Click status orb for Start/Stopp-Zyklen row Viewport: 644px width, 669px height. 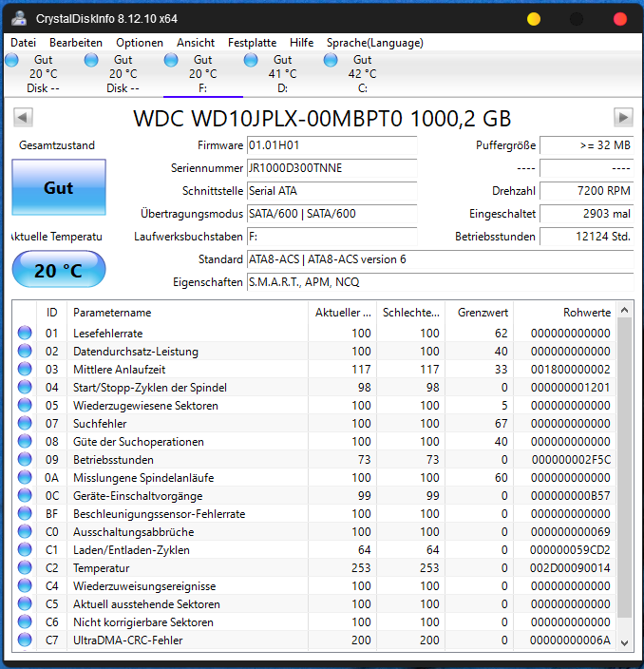25,387
